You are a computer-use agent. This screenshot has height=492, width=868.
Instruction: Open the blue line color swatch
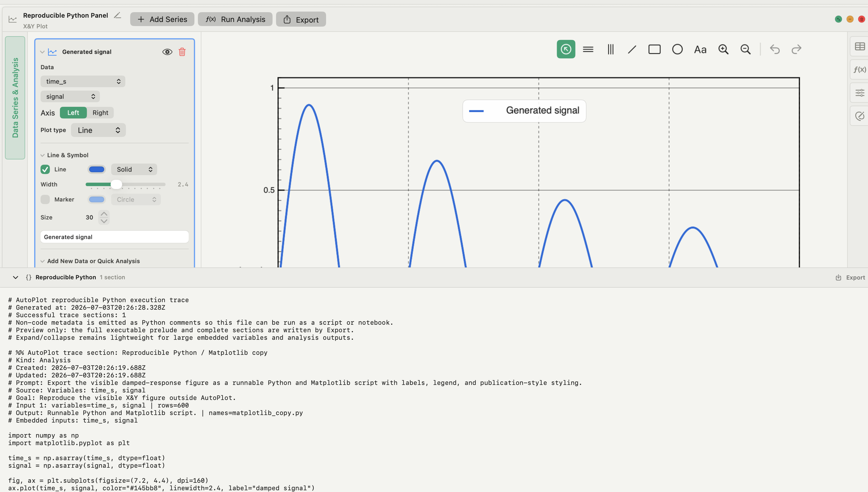click(97, 169)
